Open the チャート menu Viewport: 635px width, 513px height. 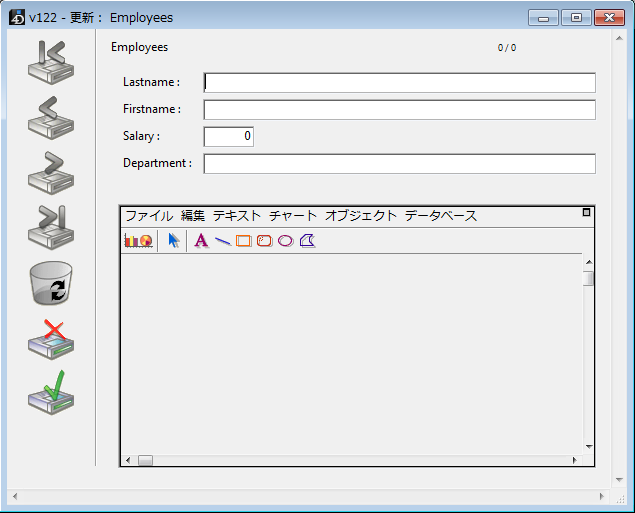pos(292,216)
